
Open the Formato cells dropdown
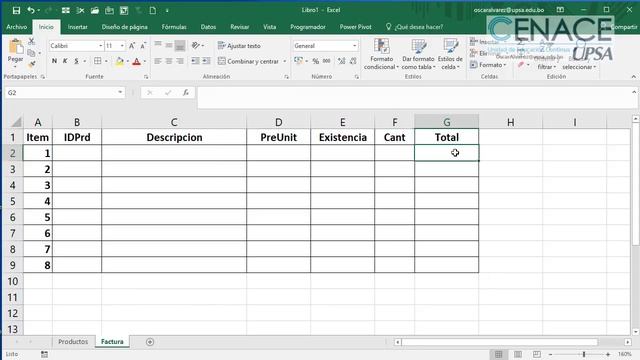488,65
